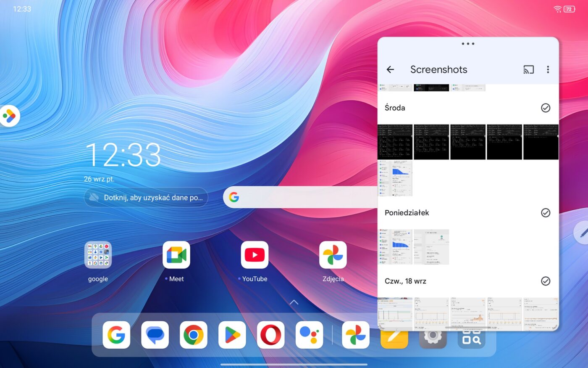Expand the app drawer with up chevron
The image size is (588, 368).
(294, 302)
